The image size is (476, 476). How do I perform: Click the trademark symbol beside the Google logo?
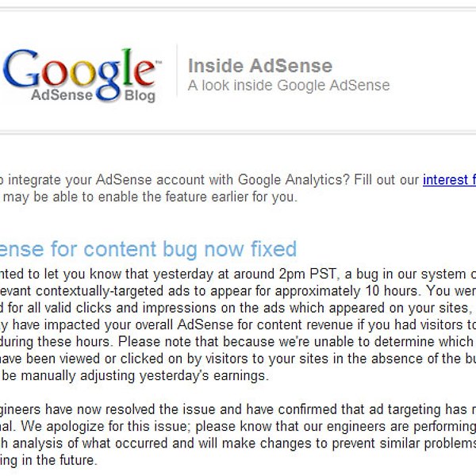(x=159, y=62)
